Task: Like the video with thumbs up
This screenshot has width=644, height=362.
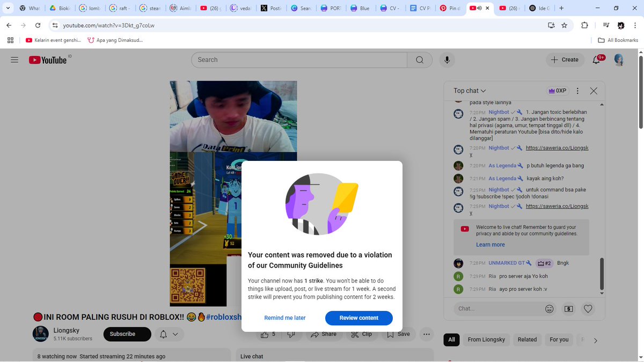Action: tap(268, 334)
